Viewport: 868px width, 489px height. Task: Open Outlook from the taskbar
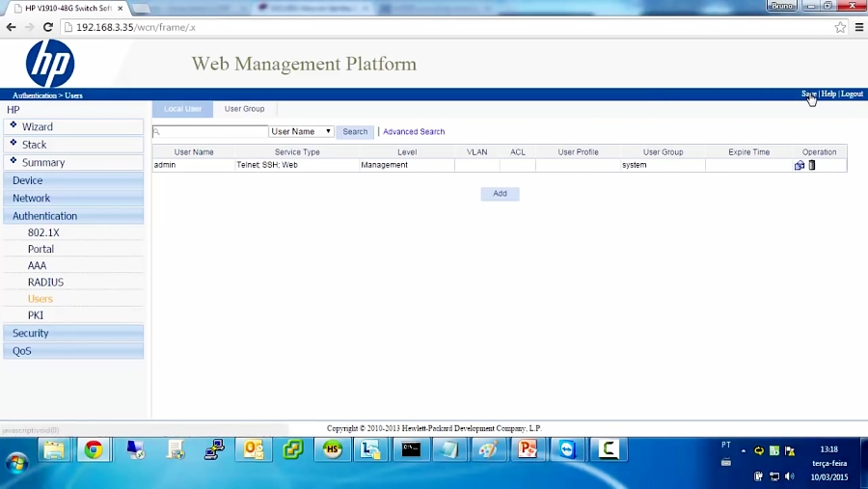pyautogui.click(x=254, y=449)
